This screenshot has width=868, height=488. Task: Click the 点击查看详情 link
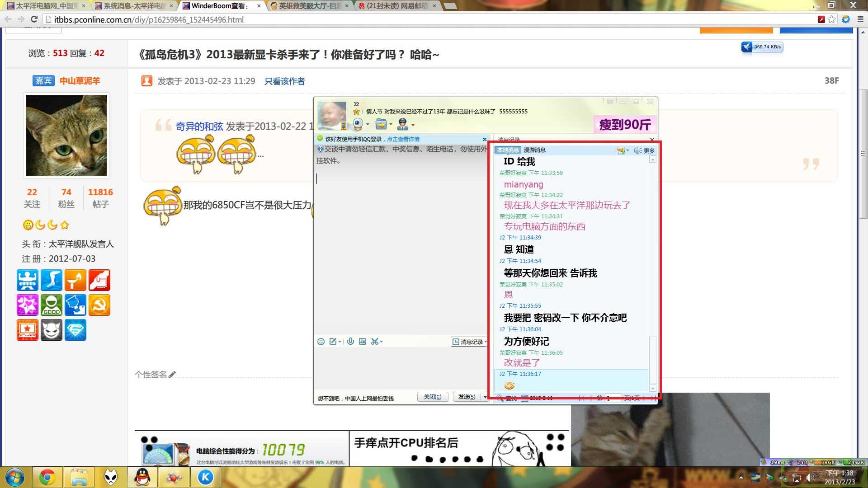(403, 139)
